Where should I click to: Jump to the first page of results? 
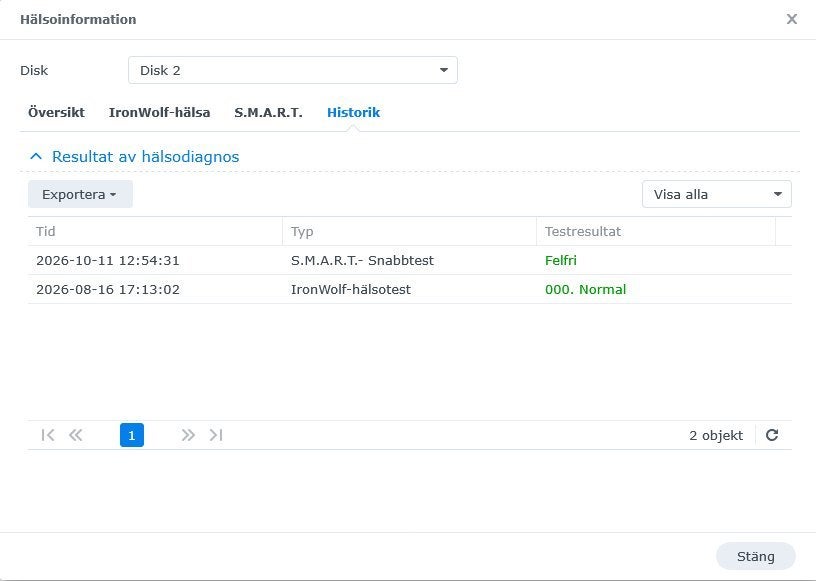[47, 435]
